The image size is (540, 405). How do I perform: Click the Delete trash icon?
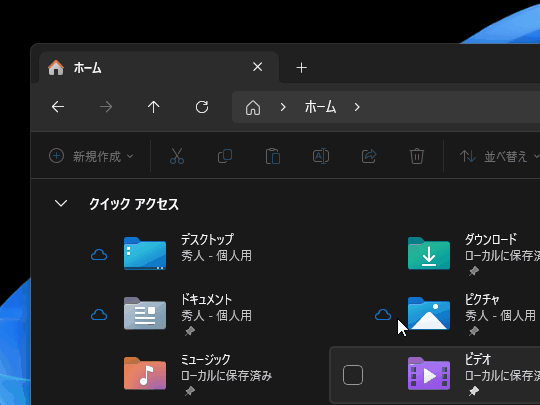417,156
